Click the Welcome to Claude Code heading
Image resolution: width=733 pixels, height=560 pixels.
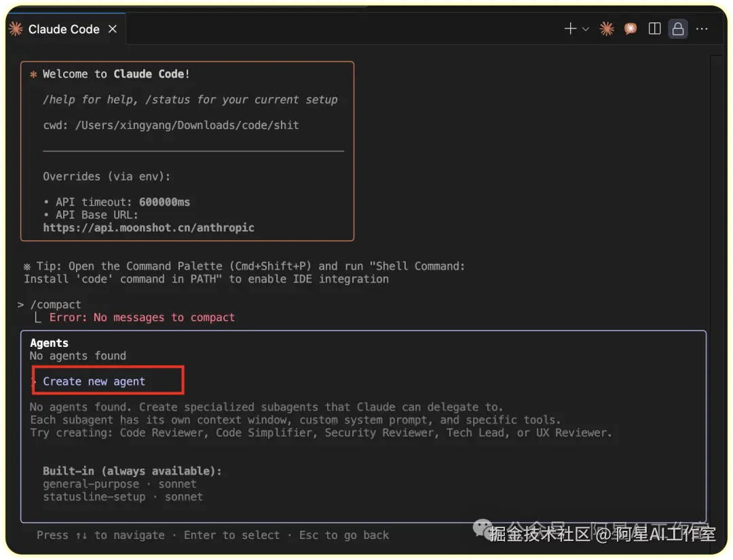click(x=116, y=74)
